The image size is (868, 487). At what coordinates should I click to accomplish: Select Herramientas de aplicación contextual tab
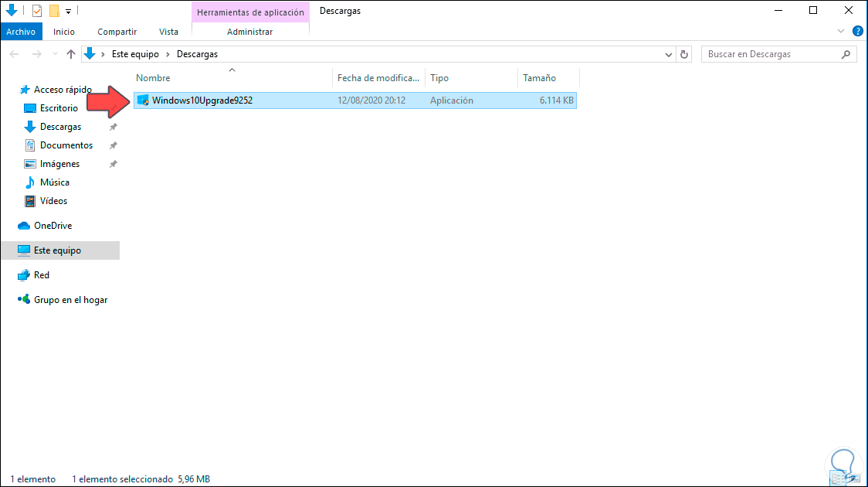[x=250, y=12]
